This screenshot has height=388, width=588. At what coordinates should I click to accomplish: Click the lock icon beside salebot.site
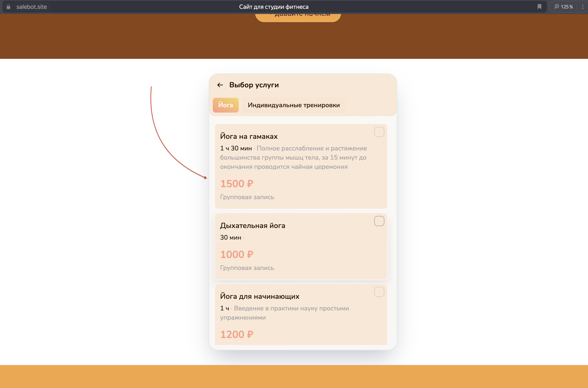click(8, 7)
